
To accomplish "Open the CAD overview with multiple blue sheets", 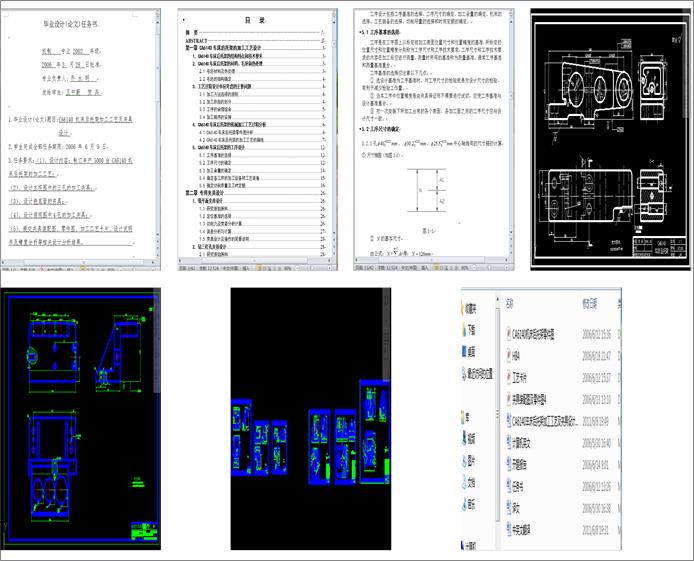I will click(x=311, y=419).
